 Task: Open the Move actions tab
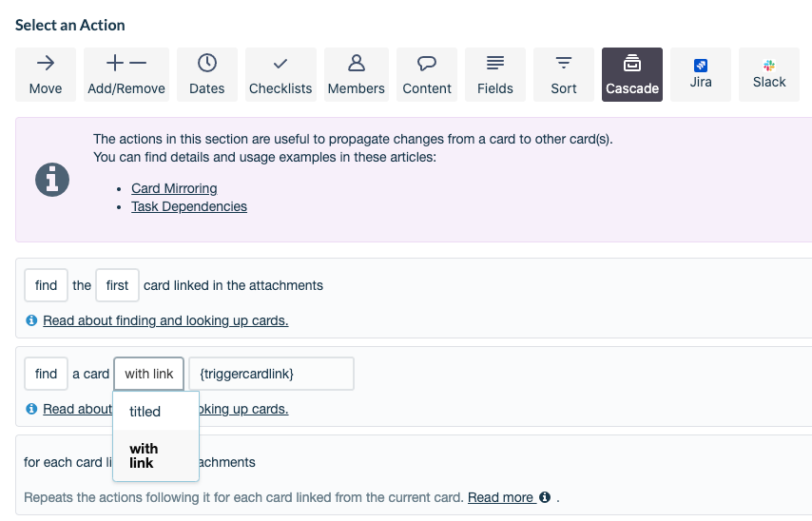(x=46, y=74)
